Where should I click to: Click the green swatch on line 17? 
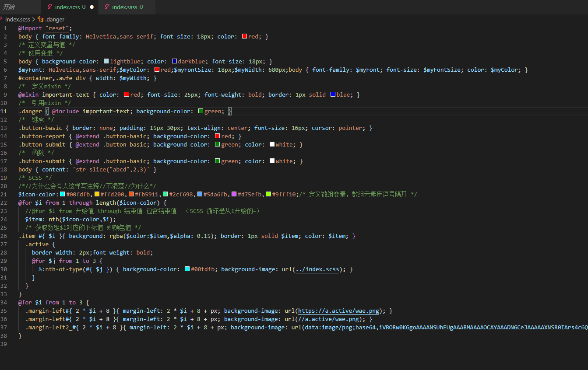pyautogui.click(x=218, y=161)
